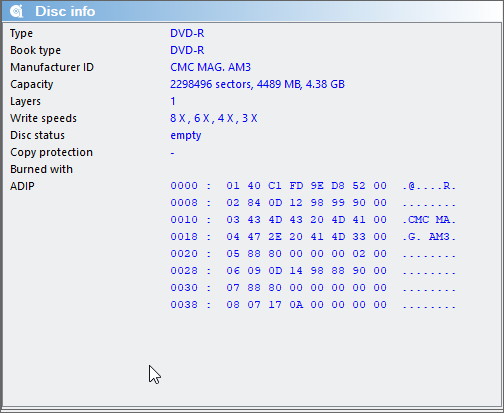Select ADIP hex row 0018 with G. AM3
The height and width of the screenshot is (413, 504).
pyautogui.click(x=313, y=237)
